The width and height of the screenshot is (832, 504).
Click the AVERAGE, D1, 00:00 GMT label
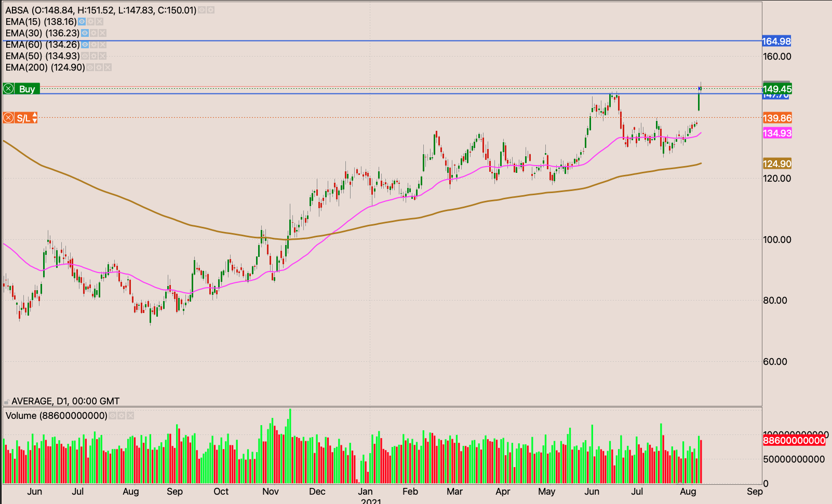click(65, 401)
